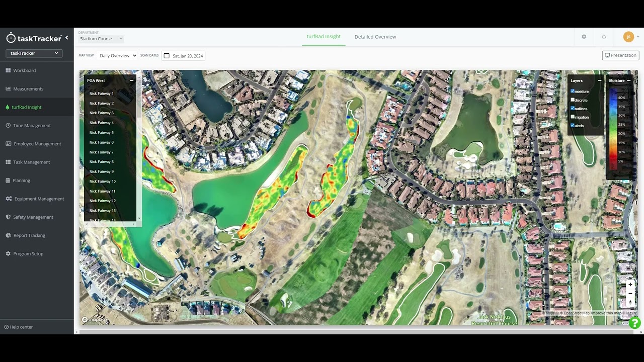This screenshot has height=362, width=644.
Task: Toggle the outlines layer checkbox
Action: pos(573,108)
